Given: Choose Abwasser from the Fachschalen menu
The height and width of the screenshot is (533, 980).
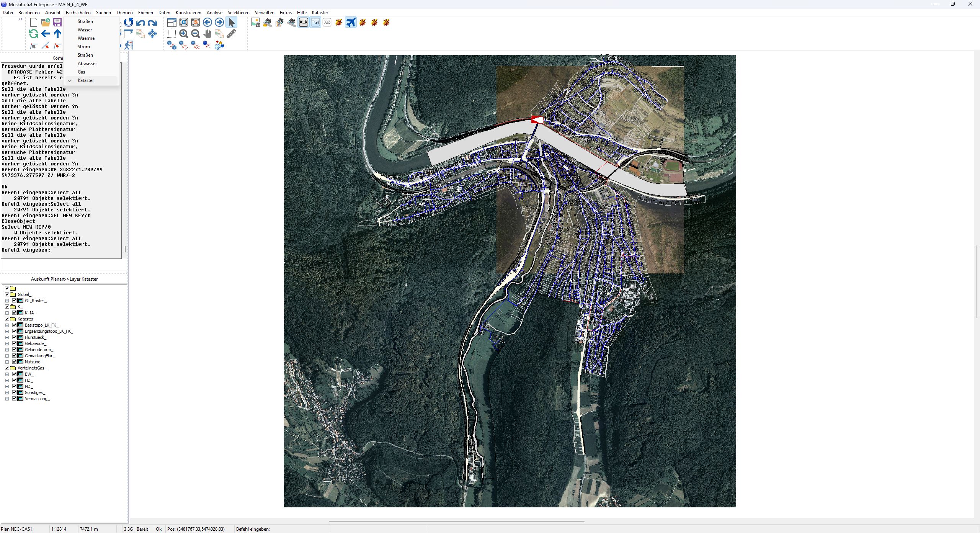Looking at the screenshot, I should pos(87,64).
